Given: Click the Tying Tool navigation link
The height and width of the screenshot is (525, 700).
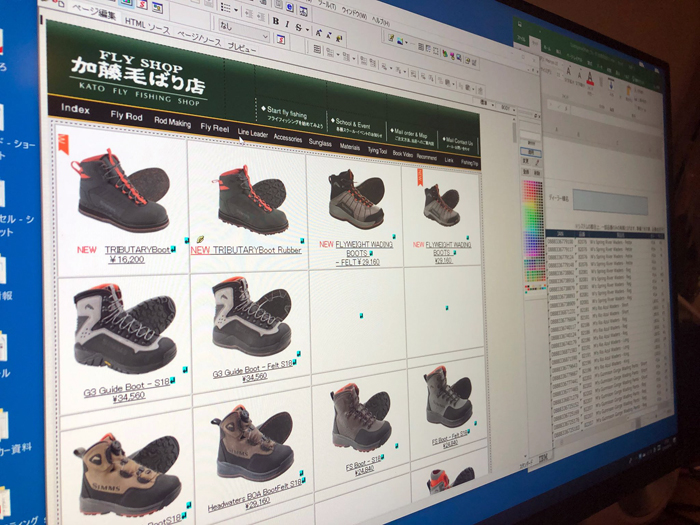Looking at the screenshot, I should 377,150.
